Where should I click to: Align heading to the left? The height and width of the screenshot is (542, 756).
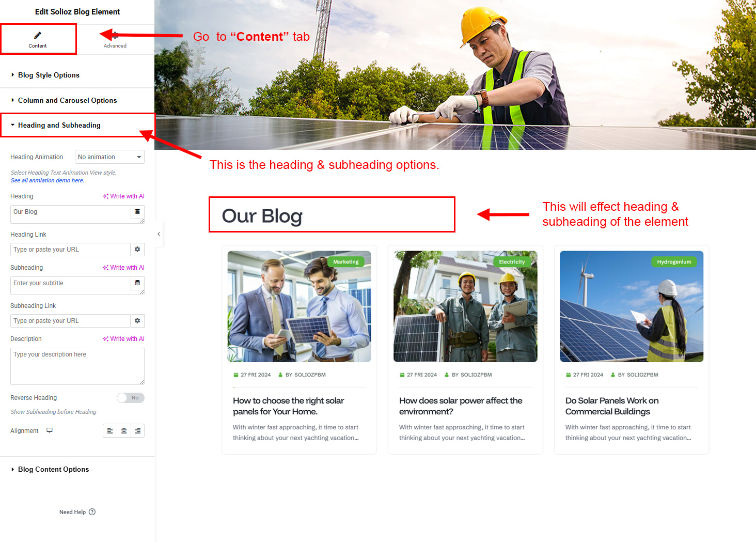[x=110, y=431]
